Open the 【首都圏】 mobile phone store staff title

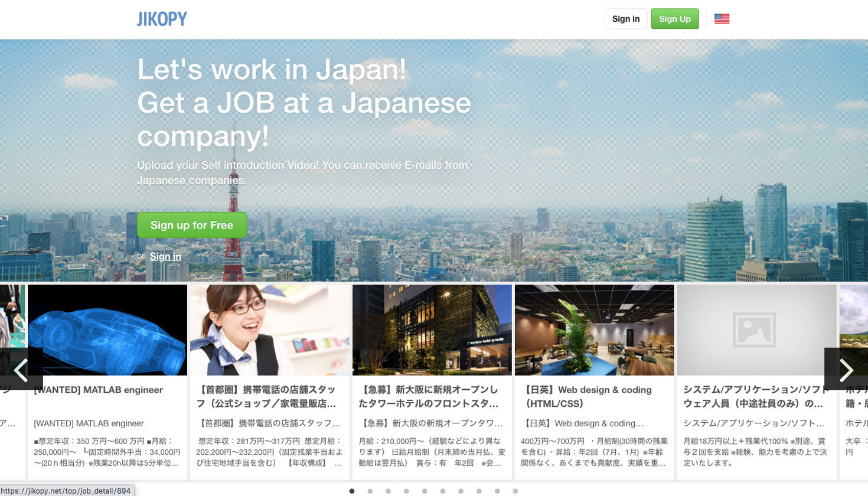[x=266, y=396]
